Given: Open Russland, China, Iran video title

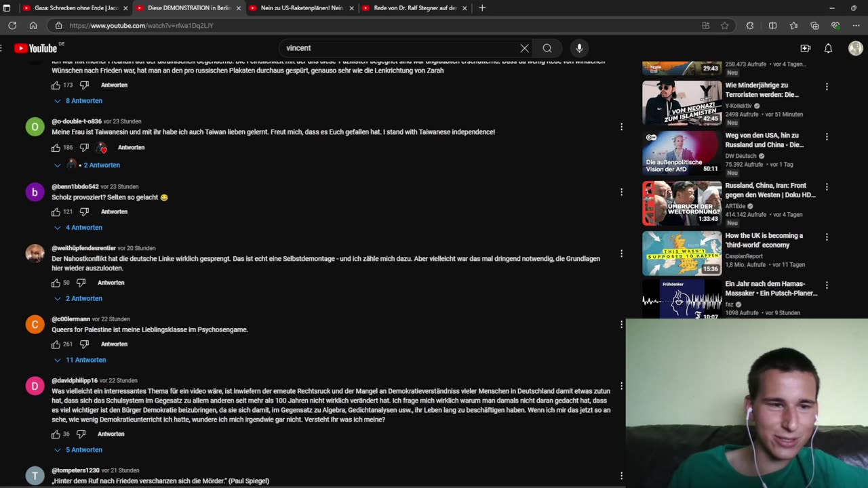Looking at the screenshot, I should pos(770,190).
